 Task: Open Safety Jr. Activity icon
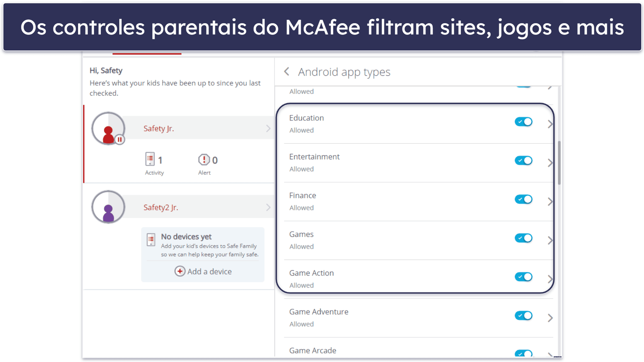[x=150, y=159]
